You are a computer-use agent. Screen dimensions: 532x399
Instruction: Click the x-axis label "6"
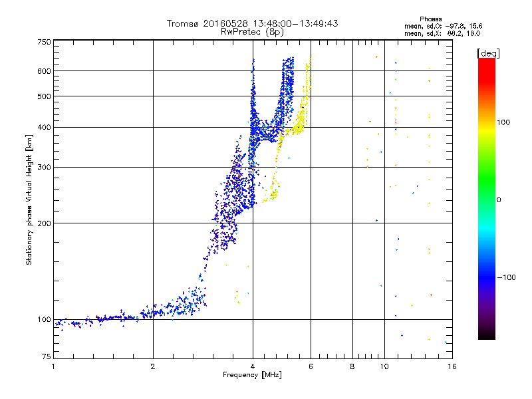point(311,366)
